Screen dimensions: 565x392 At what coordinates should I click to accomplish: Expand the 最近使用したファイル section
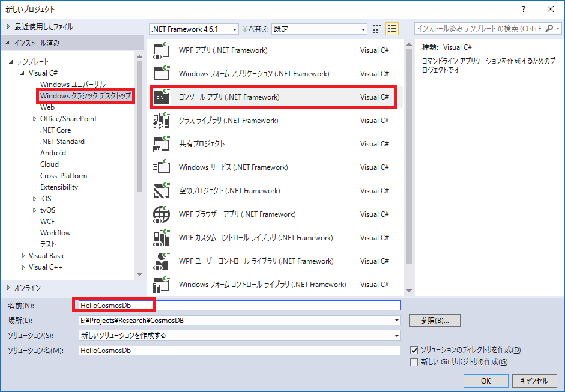tap(8, 26)
